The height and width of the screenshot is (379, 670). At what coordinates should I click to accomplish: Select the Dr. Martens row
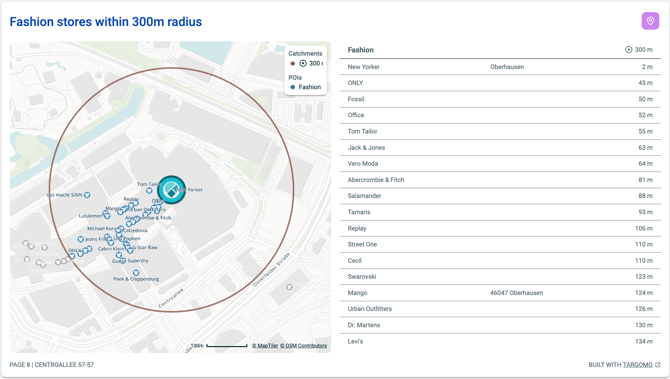coord(500,325)
